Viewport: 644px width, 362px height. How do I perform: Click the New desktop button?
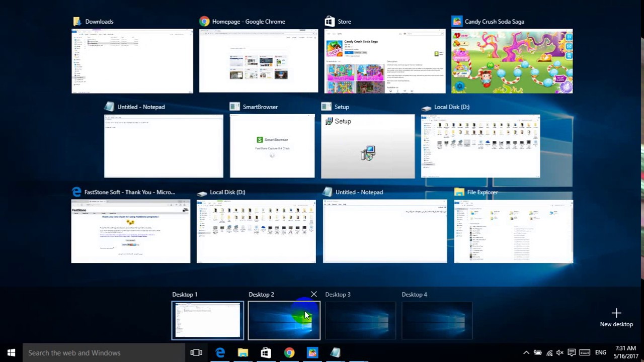(616, 318)
